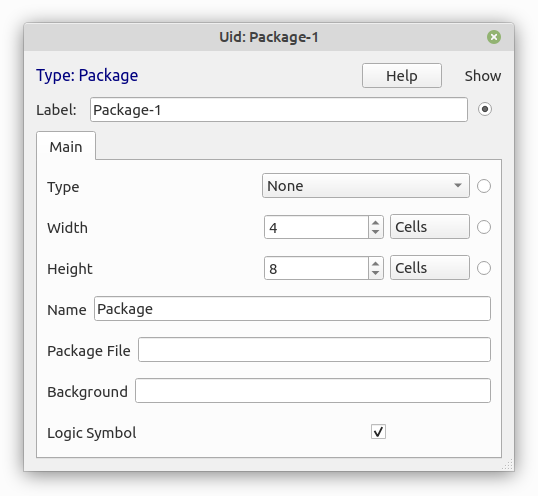Increase the Height spinner value
The width and height of the screenshot is (538, 496).
(376, 263)
